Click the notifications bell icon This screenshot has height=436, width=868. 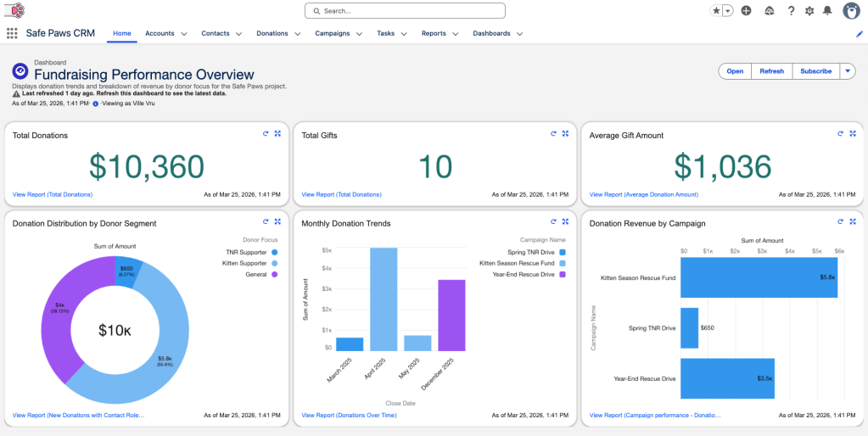[827, 11]
